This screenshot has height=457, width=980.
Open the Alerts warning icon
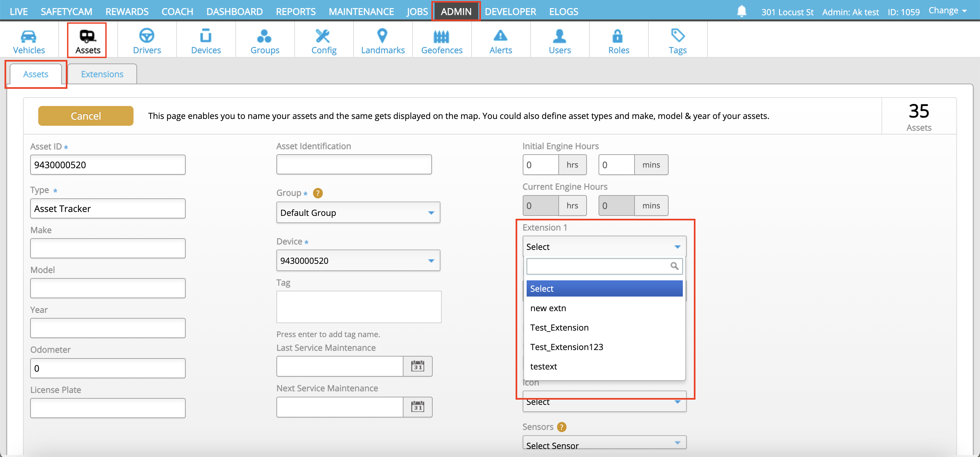click(x=500, y=36)
